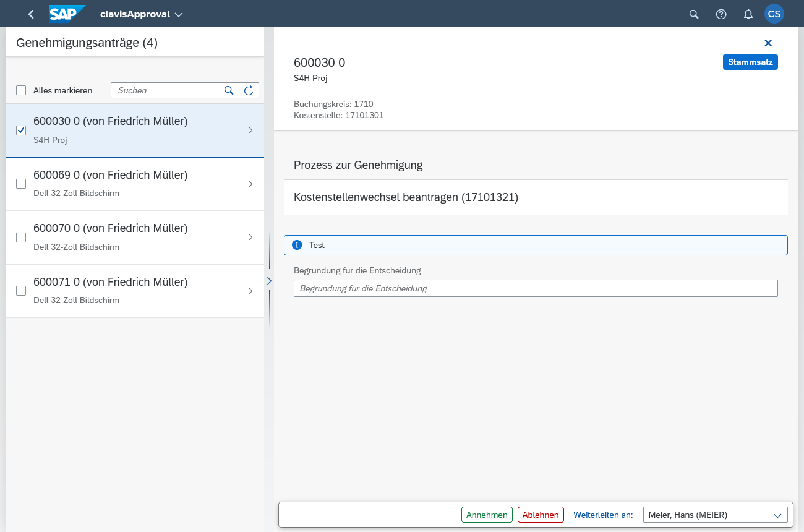Click the splitter collapse arrow handle
This screenshot has width=804, height=532.
tap(269, 281)
